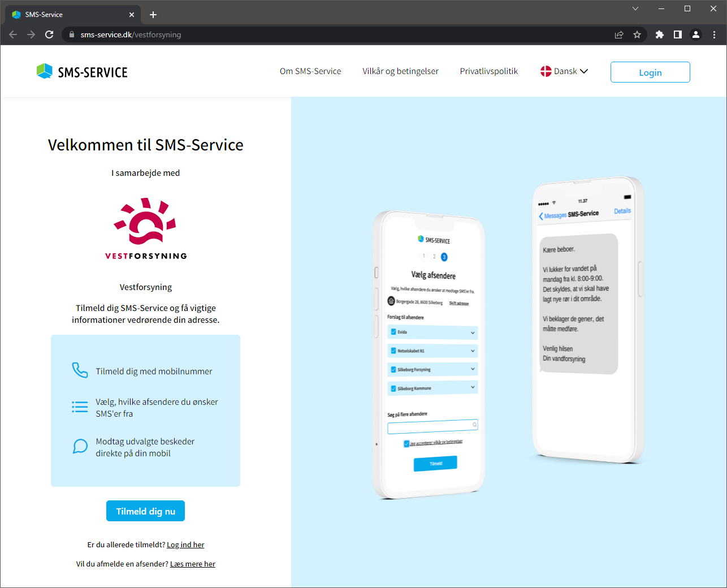727x588 pixels.
Task: Click the share page icon in address bar
Action: (x=619, y=34)
